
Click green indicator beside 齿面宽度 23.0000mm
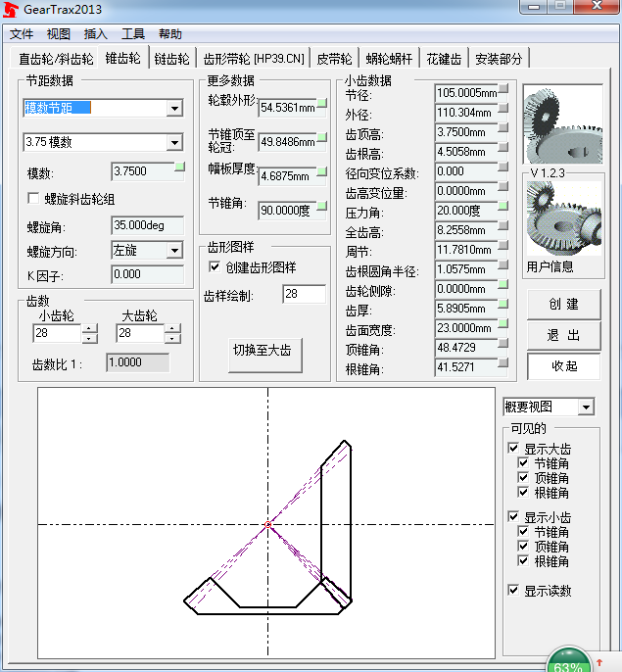click(x=503, y=323)
